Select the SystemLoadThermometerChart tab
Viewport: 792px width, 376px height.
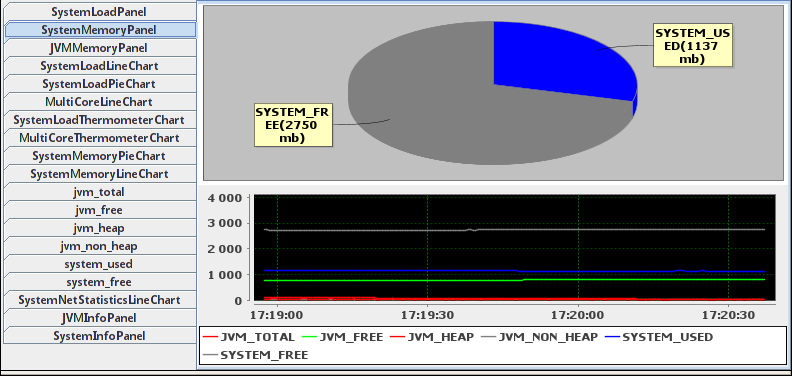pos(100,120)
